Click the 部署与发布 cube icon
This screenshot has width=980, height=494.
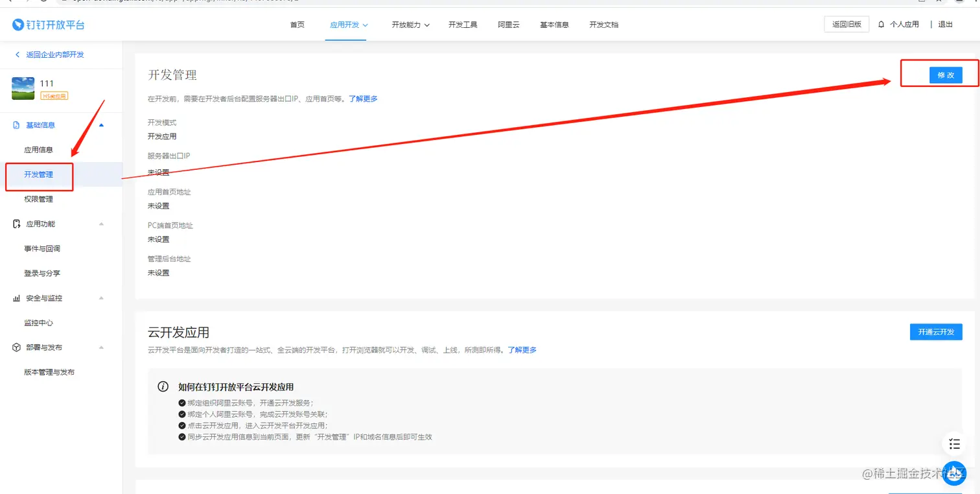(16, 347)
